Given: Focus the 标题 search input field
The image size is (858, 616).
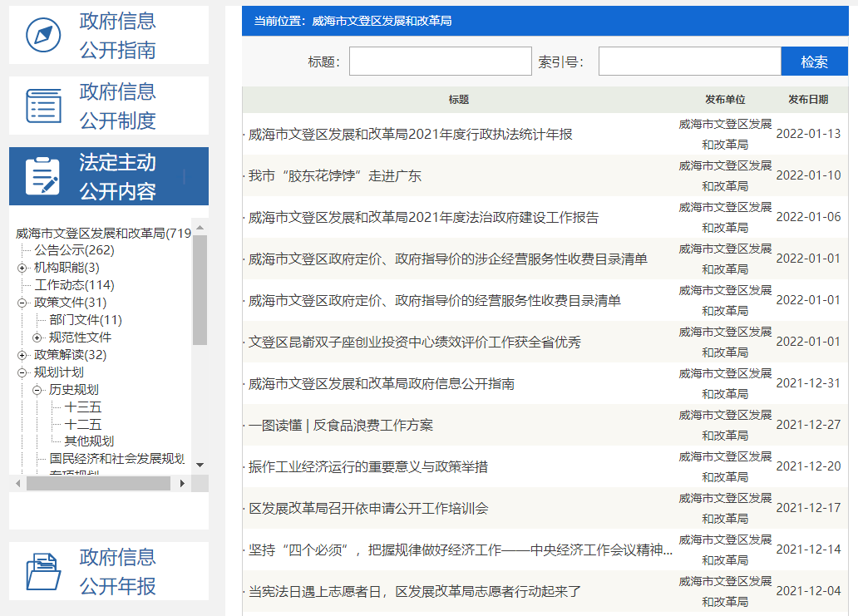Looking at the screenshot, I should tap(440, 62).
